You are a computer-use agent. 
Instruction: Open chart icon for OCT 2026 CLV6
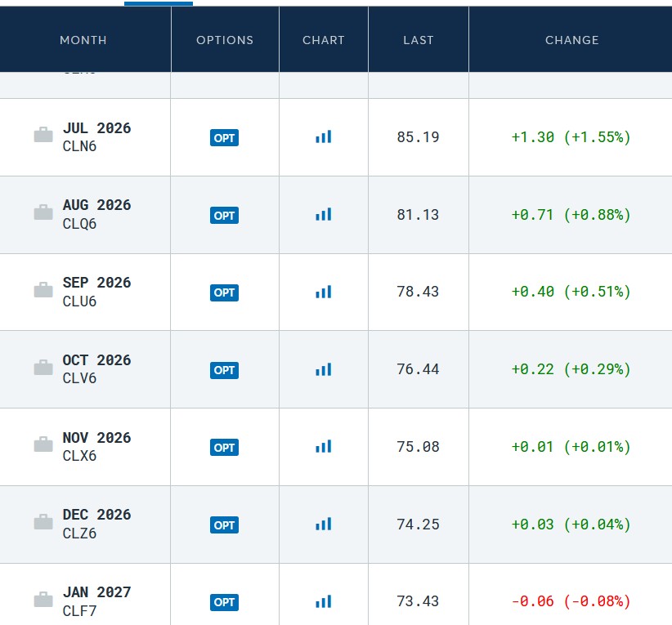(324, 369)
